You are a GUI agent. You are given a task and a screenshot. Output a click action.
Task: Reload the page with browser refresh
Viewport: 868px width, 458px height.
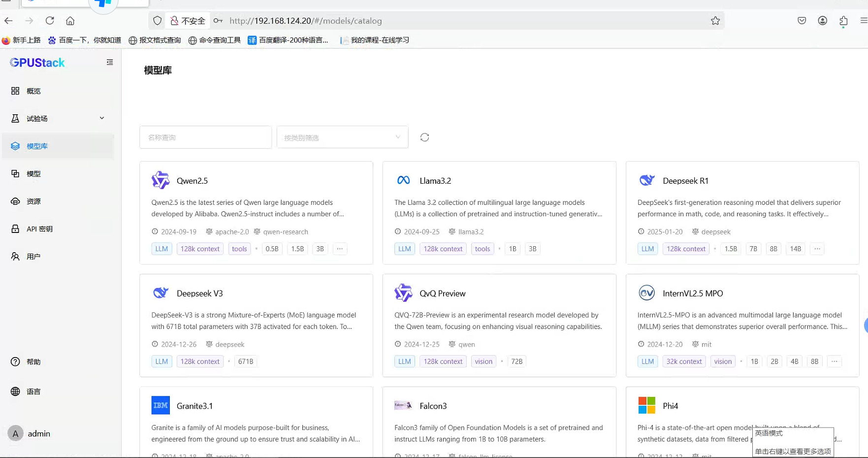pyautogui.click(x=50, y=21)
